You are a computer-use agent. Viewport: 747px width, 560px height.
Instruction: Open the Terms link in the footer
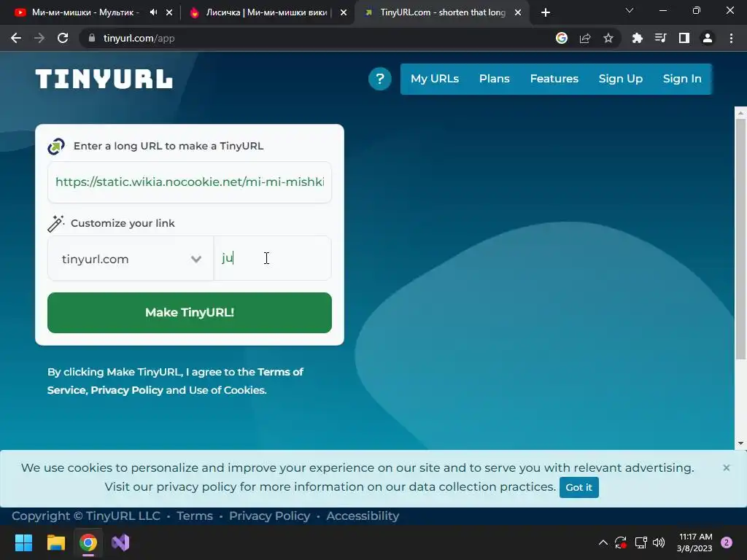194,516
